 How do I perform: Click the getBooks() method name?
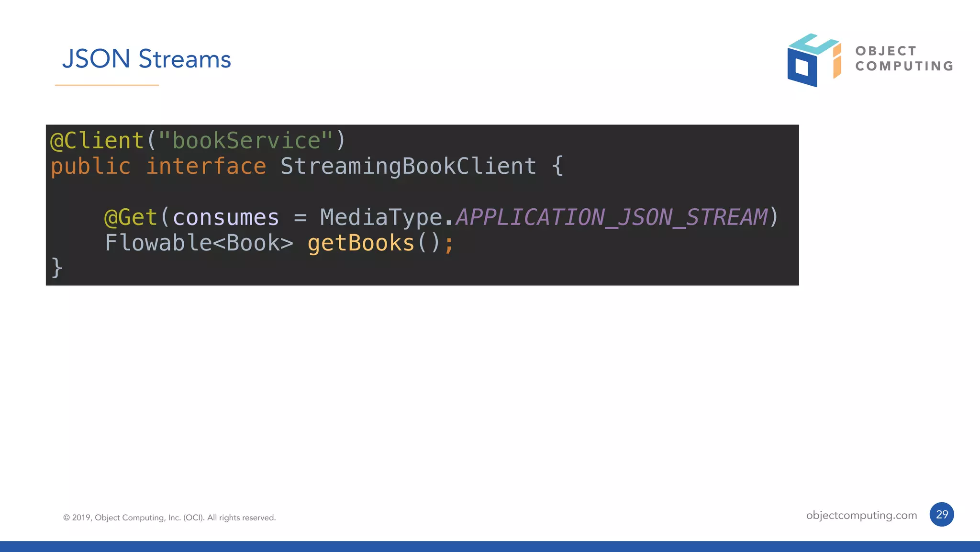(361, 243)
